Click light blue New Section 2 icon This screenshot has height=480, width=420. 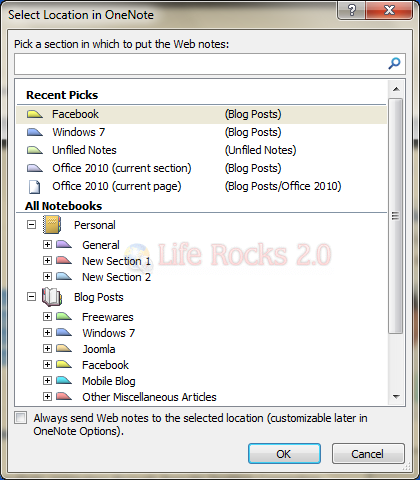click(64, 276)
